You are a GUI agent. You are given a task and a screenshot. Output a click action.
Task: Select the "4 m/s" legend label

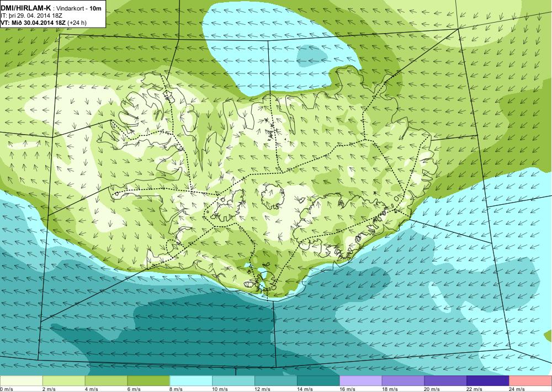tap(92, 389)
